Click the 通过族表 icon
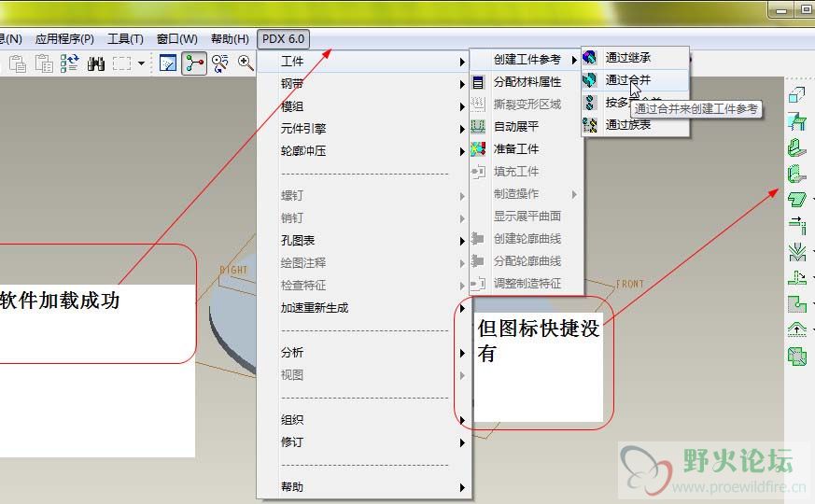This screenshot has height=504, width=815. pyautogui.click(x=589, y=125)
